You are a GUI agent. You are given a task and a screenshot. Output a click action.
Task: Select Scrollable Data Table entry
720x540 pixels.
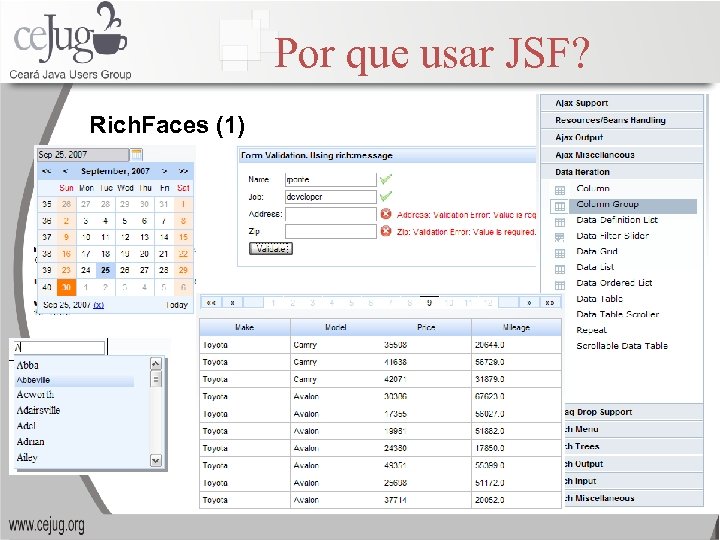click(622, 346)
